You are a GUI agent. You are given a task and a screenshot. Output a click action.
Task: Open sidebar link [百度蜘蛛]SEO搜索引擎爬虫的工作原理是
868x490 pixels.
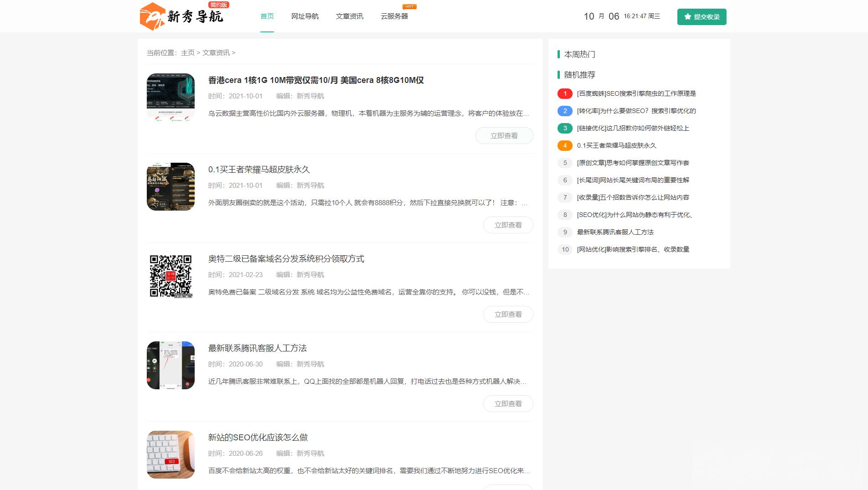(x=636, y=93)
